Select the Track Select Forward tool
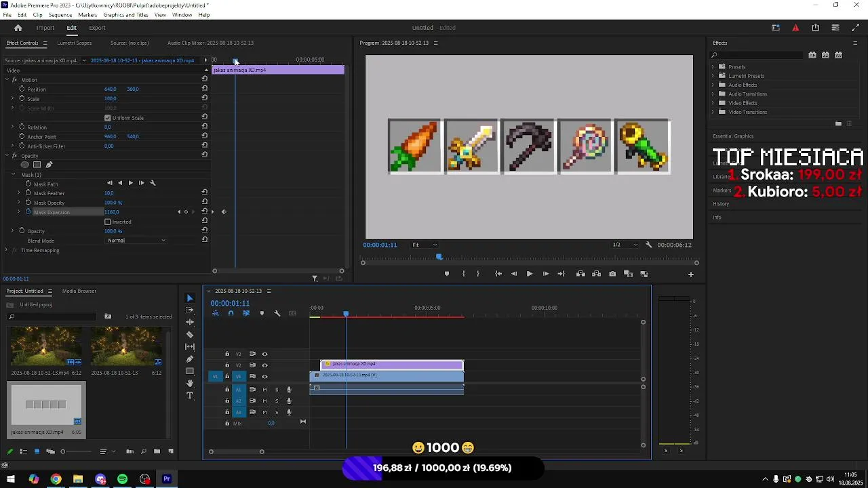868x488 pixels. coord(190,310)
